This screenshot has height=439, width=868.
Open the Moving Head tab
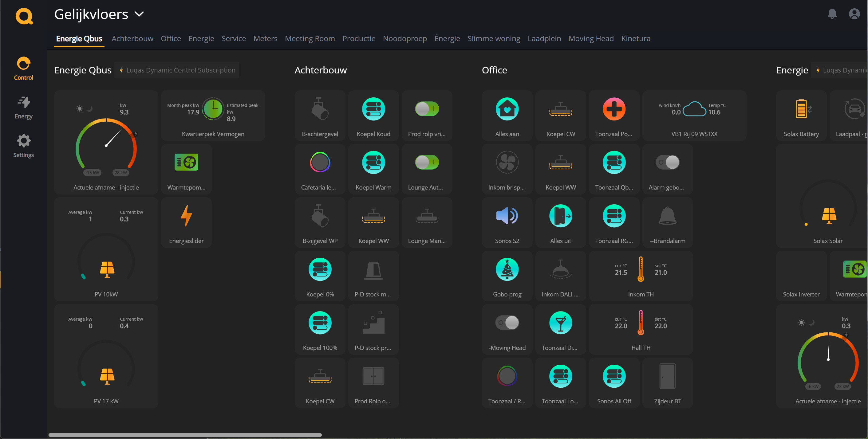pyautogui.click(x=591, y=38)
